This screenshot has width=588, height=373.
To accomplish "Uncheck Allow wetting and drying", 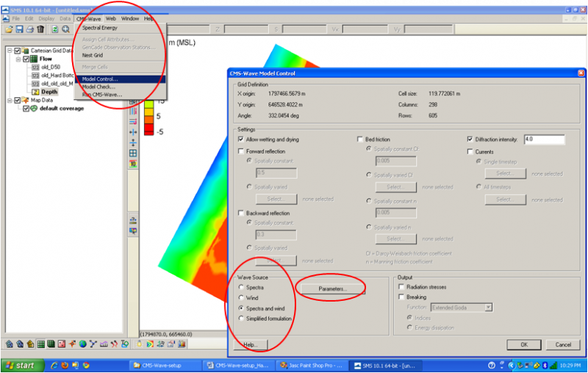I will pos(241,139).
